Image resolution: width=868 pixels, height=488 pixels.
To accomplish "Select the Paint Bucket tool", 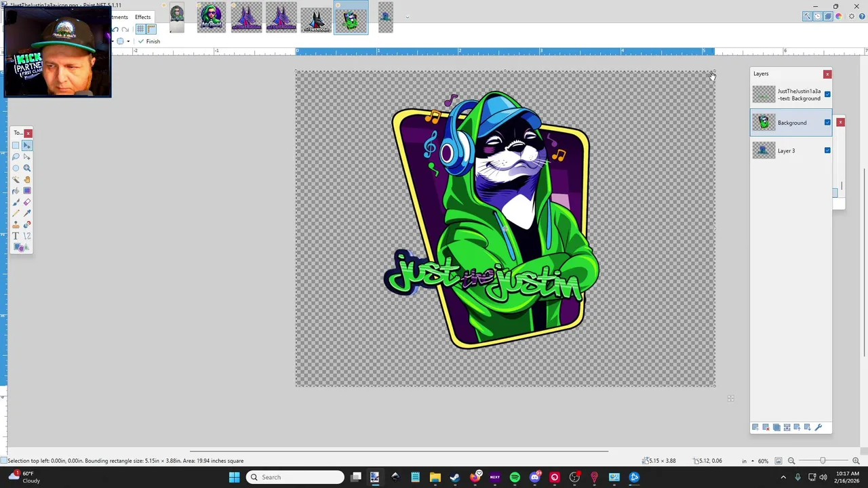I will pos(16,190).
